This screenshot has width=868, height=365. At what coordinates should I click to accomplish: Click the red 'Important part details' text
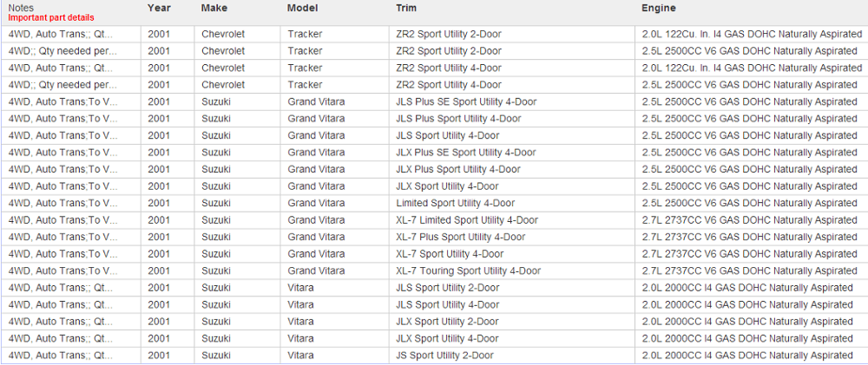click(51, 18)
